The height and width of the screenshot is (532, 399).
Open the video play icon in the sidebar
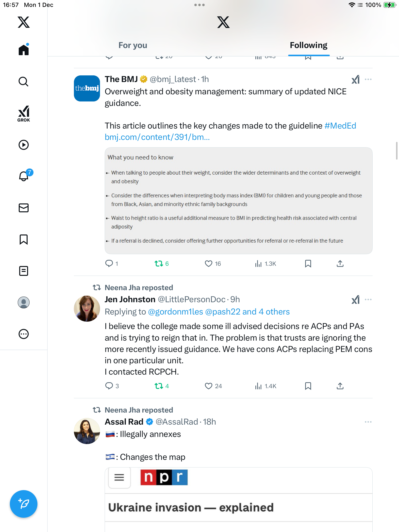pyautogui.click(x=24, y=145)
